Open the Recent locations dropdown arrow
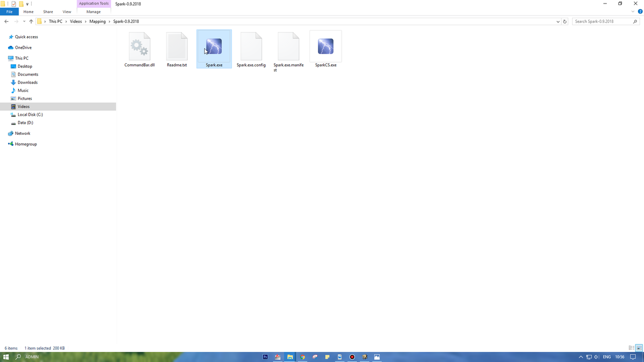This screenshot has width=644, height=362. point(24,21)
